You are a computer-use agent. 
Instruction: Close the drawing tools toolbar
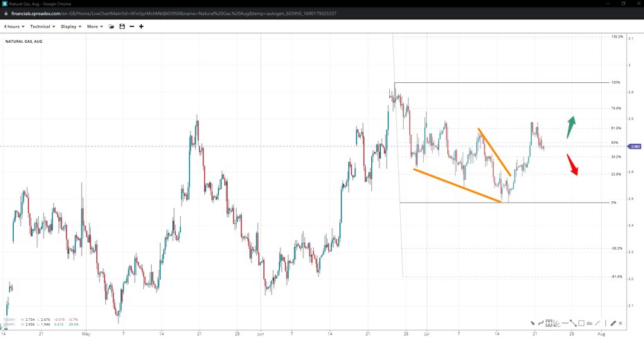tap(620, 323)
